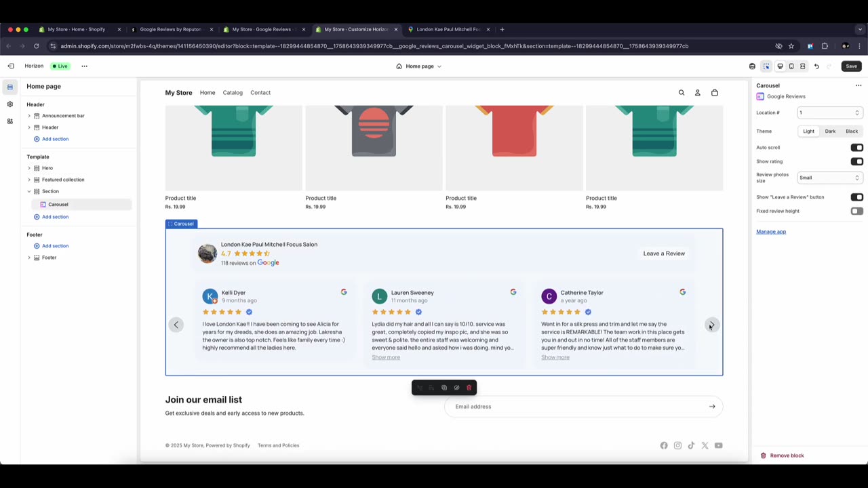This screenshot has width=868, height=488.
Task: Click the Contact menu link in store
Action: [x=260, y=93]
